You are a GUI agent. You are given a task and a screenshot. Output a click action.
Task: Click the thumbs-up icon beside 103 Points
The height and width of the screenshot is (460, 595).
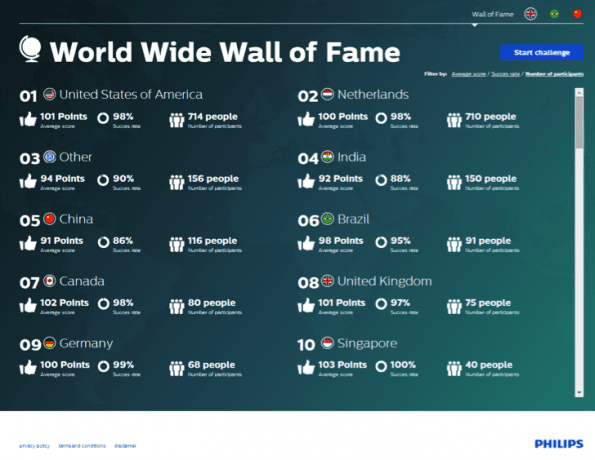tap(306, 367)
